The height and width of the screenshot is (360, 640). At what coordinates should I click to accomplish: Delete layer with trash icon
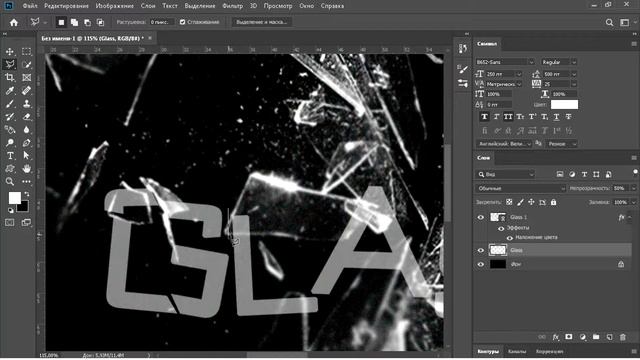pyautogui.click(x=622, y=337)
